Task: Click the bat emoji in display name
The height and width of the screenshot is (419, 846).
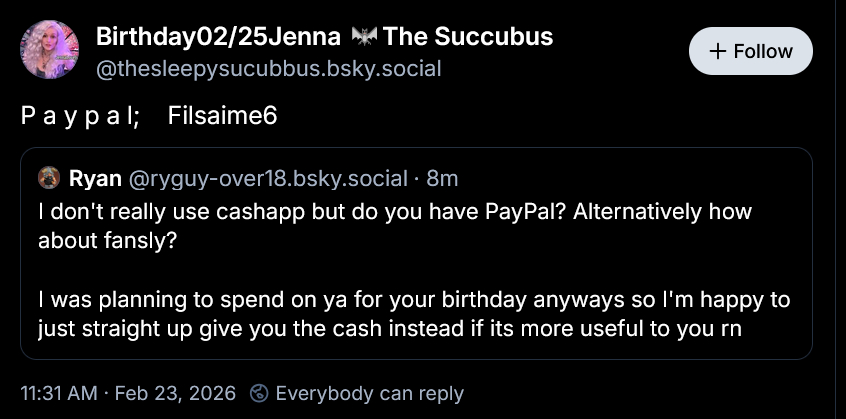Action: click(x=365, y=38)
